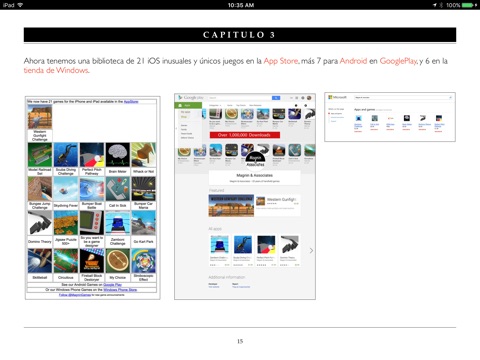480x360 pixels.
Task: Select the Fireball Block Destroyer icon
Action: pyautogui.click(x=92, y=261)
